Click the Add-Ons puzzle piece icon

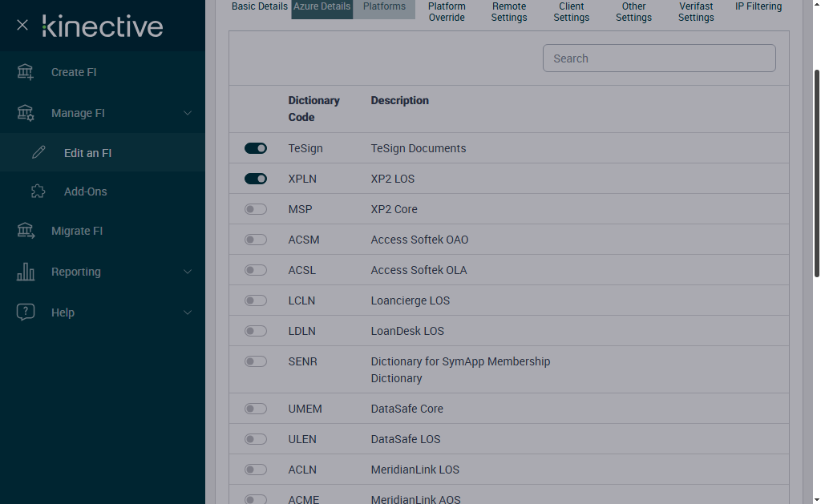pyautogui.click(x=38, y=192)
